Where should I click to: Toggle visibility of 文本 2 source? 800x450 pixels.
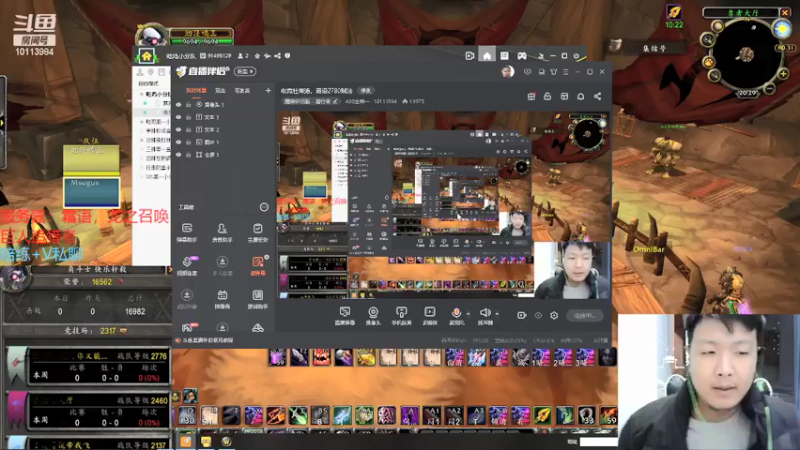click(x=179, y=130)
